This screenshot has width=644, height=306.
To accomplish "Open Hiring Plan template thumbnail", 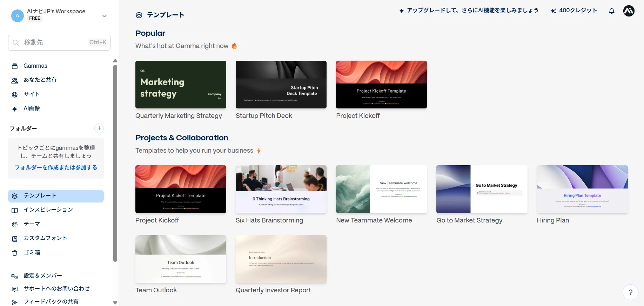I will click(582, 189).
